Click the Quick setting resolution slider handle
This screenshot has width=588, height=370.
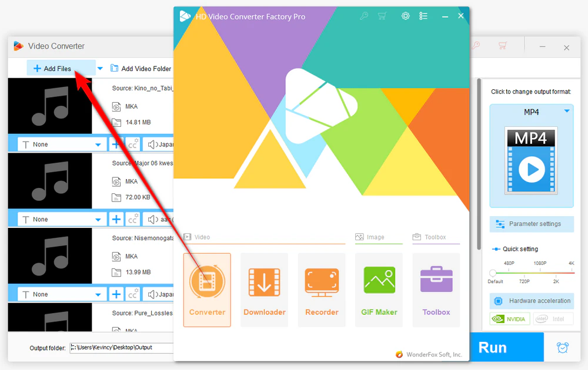pos(493,273)
